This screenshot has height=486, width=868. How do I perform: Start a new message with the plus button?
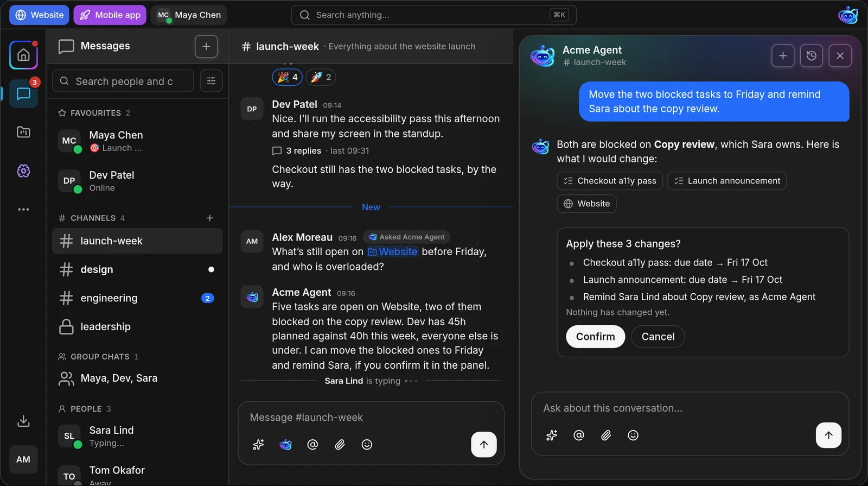206,46
